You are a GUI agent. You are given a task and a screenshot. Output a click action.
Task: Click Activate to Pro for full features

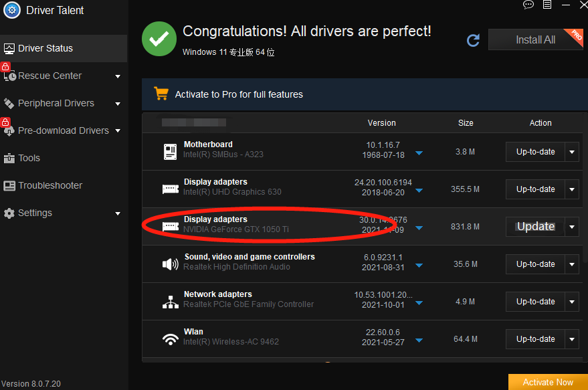[239, 94]
